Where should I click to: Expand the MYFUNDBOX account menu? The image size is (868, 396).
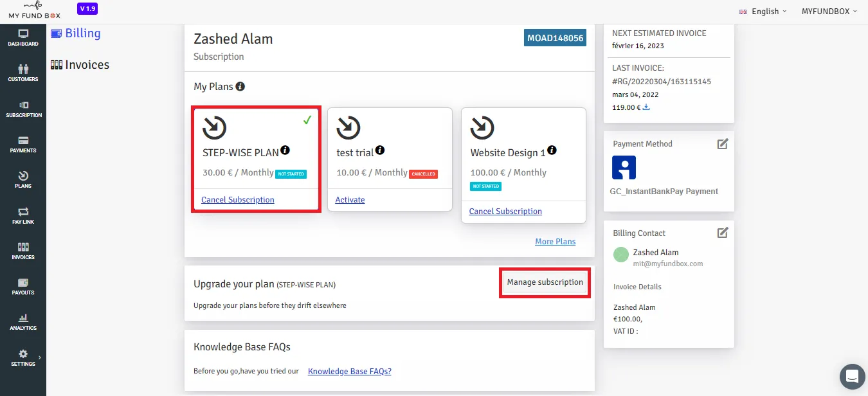829,12
